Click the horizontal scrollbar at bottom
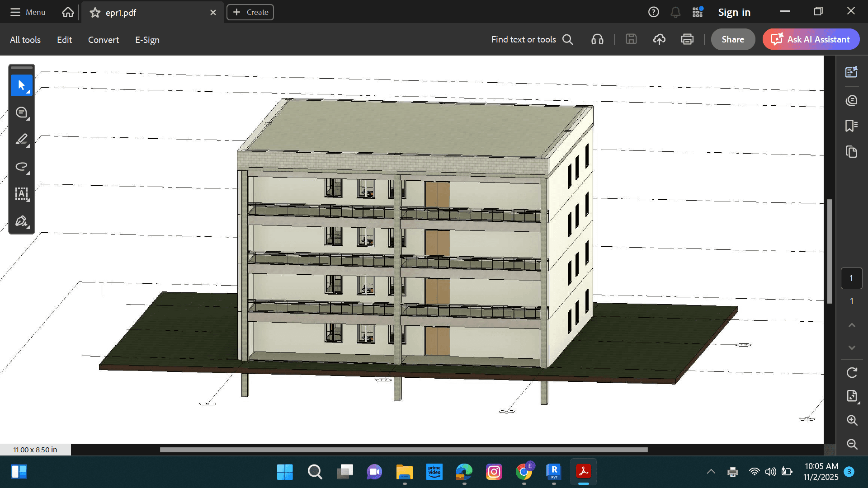The image size is (868, 488). click(x=403, y=450)
